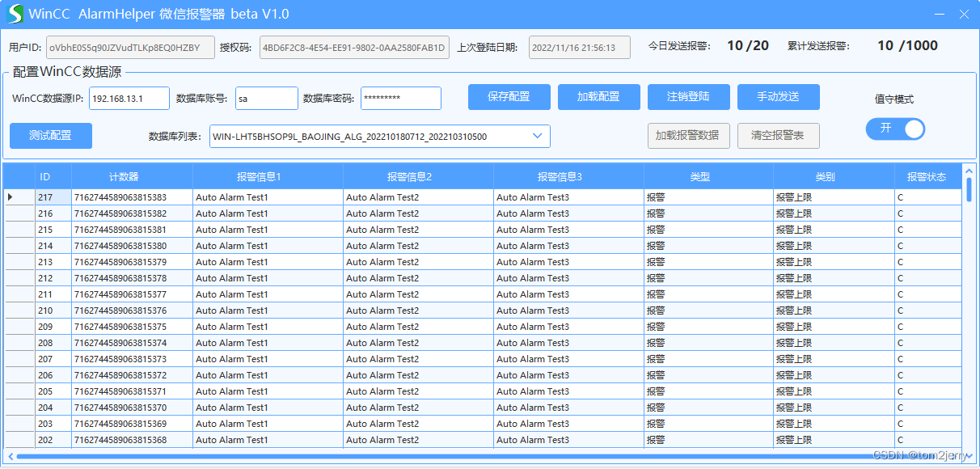Select the WinCC数据源IP input field

pyautogui.click(x=131, y=98)
